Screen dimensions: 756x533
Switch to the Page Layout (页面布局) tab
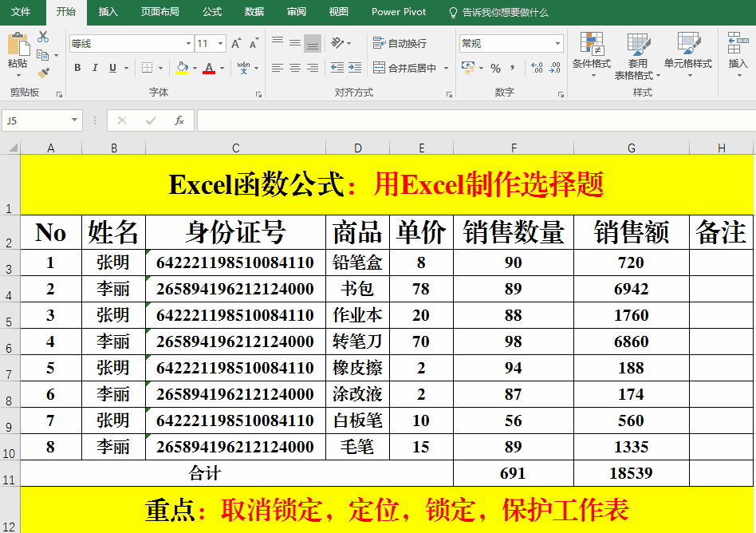[159, 12]
